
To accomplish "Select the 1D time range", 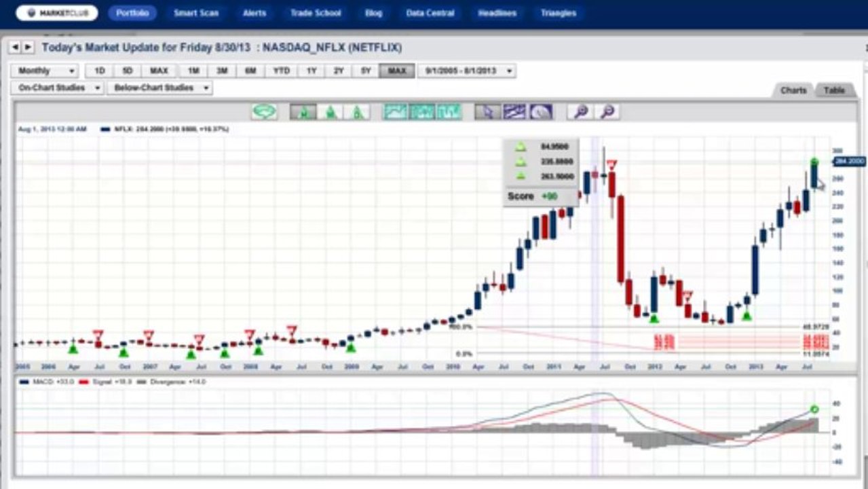I will 100,71.
